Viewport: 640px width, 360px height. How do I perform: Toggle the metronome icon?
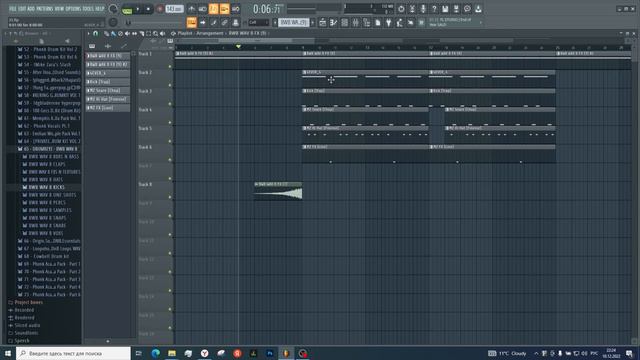191,9
